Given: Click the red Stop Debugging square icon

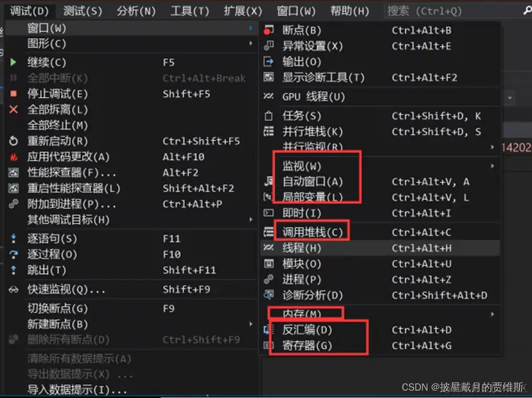Looking at the screenshot, I should coord(14,93).
